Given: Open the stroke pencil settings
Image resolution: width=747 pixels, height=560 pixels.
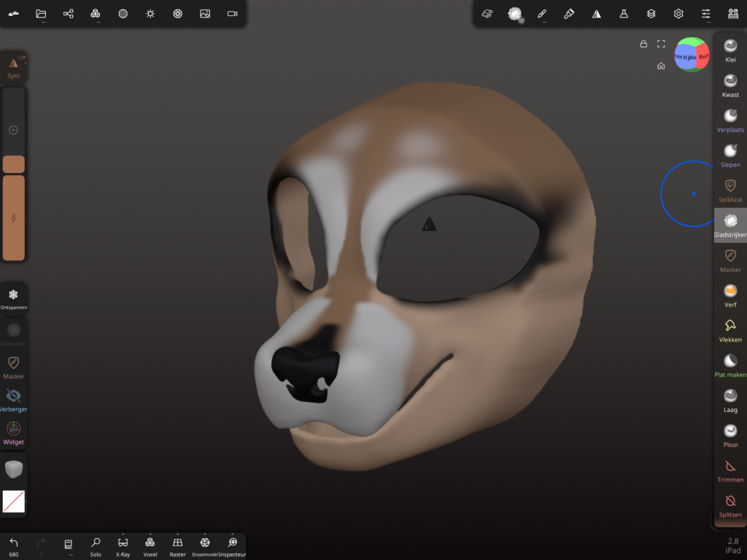Looking at the screenshot, I should [x=542, y=14].
